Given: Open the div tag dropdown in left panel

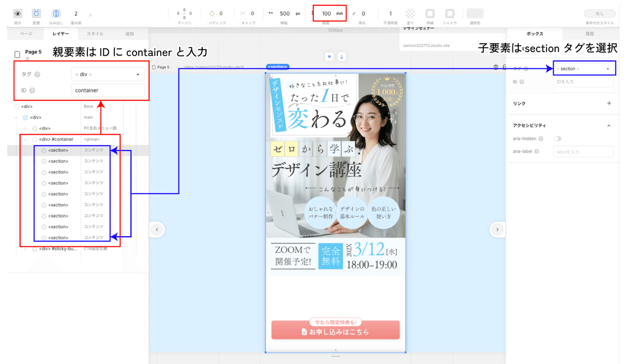Looking at the screenshot, I should coord(108,74).
